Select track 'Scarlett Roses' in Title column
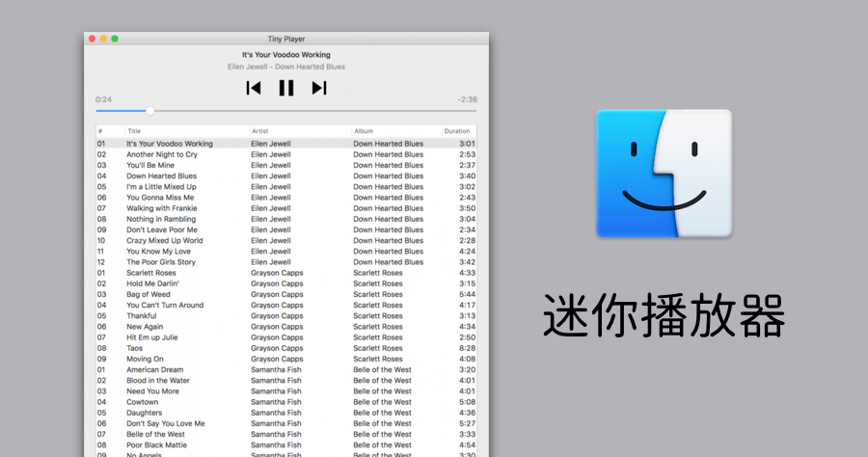The width and height of the screenshot is (868, 457). [x=151, y=273]
